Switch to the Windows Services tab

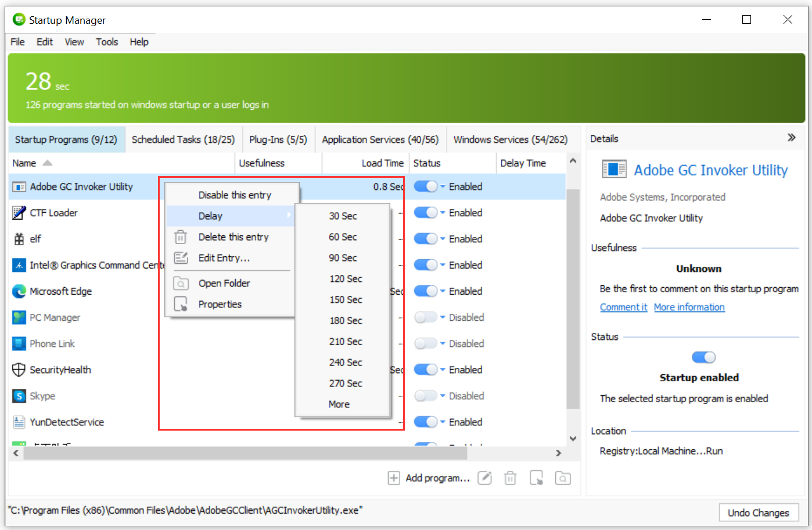tap(511, 139)
